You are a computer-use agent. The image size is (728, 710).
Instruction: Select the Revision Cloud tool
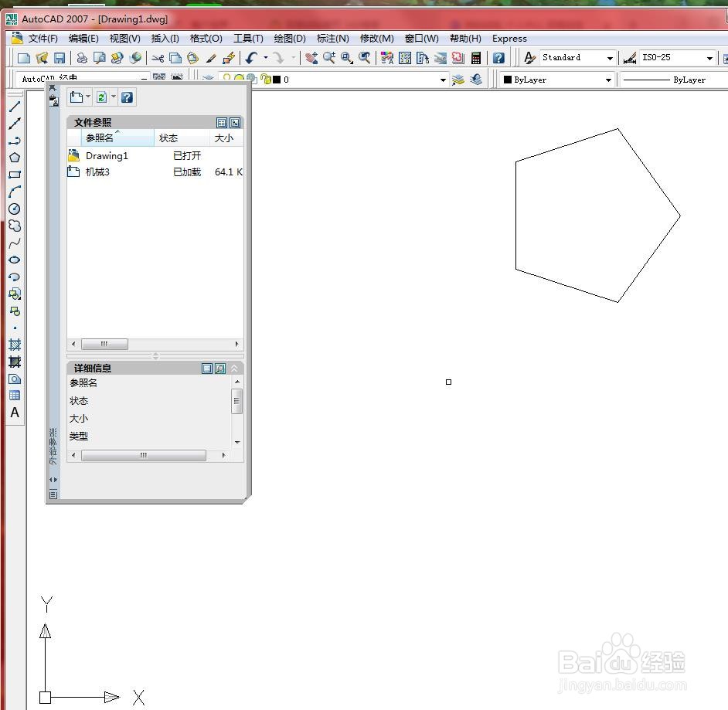[x=15, y=226]
